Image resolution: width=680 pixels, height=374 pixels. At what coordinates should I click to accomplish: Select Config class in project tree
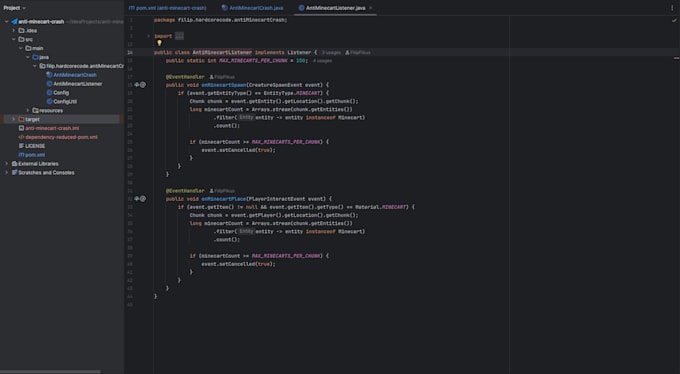point(61,93)
